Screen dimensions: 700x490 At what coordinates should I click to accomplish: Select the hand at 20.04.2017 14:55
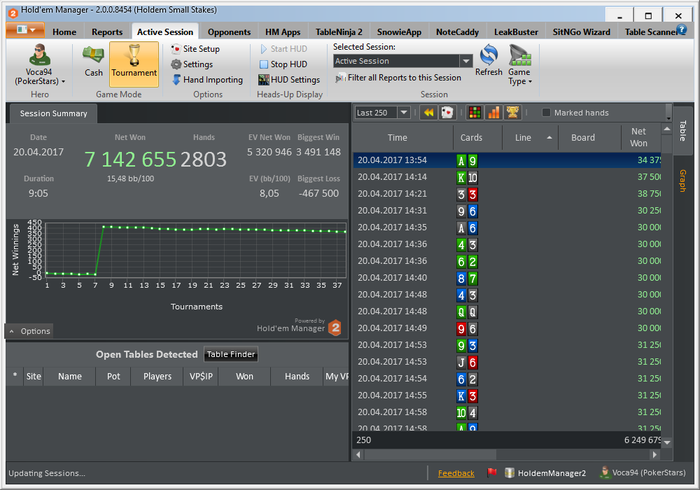[507, 395]
